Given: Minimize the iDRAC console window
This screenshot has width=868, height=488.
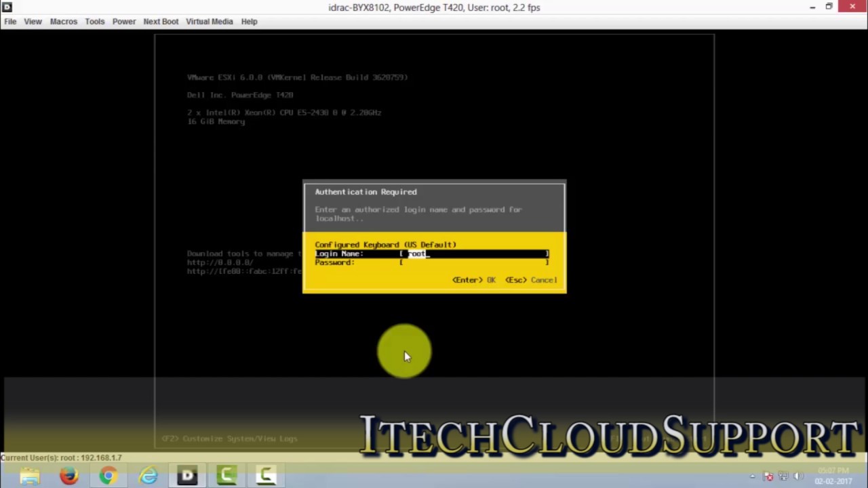Looking at the screenshot, I should (812, 7).
